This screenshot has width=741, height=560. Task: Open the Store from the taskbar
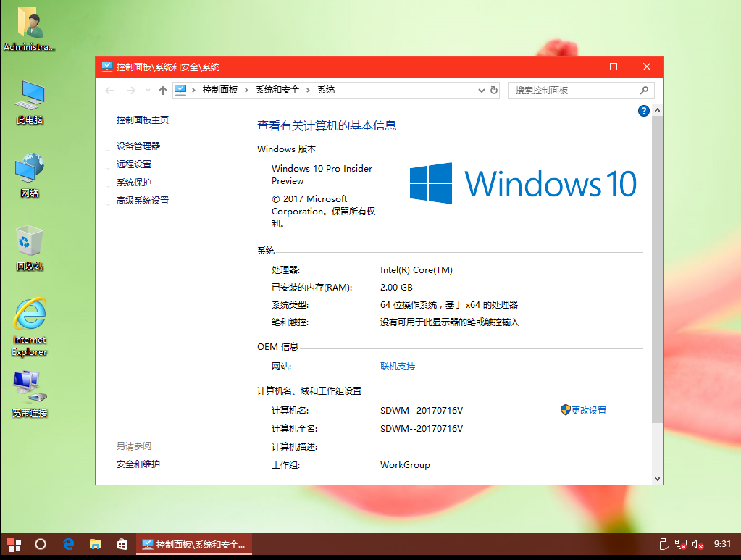pos(122,544)
